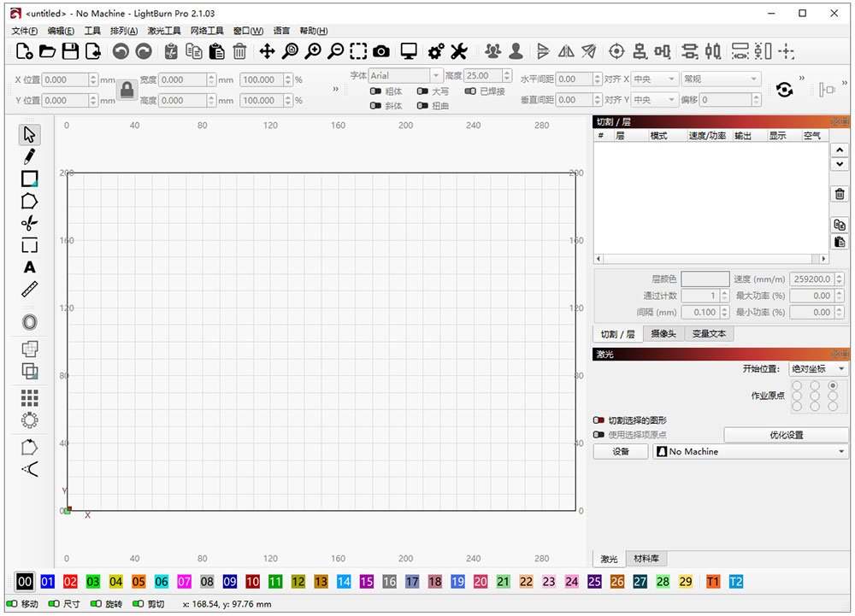855x616 pixels.
Task: Toggle the 已焊接 welded switch
Action: [x=470, y=91]
